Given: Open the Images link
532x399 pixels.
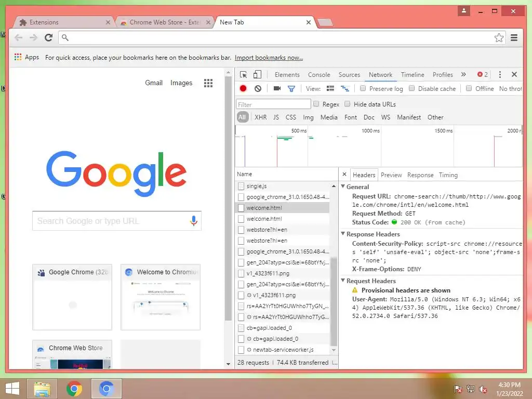Looking at the screenshot, I should point(181,83).
